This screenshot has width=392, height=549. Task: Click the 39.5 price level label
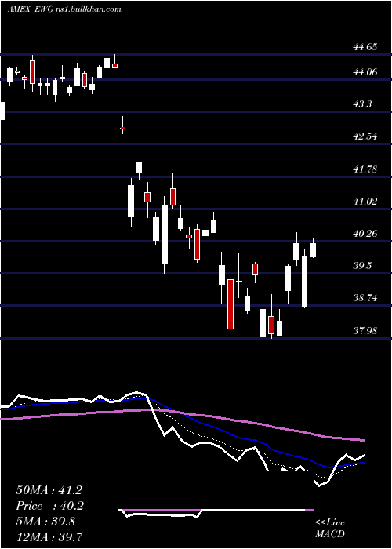(x=362, y=266)
